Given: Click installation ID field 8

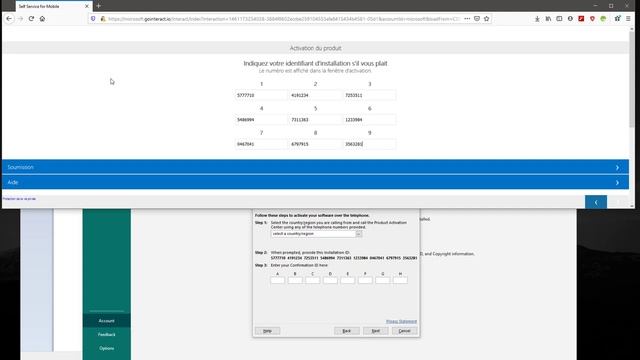Looking at the screenshot, I should tap(316, 144).
